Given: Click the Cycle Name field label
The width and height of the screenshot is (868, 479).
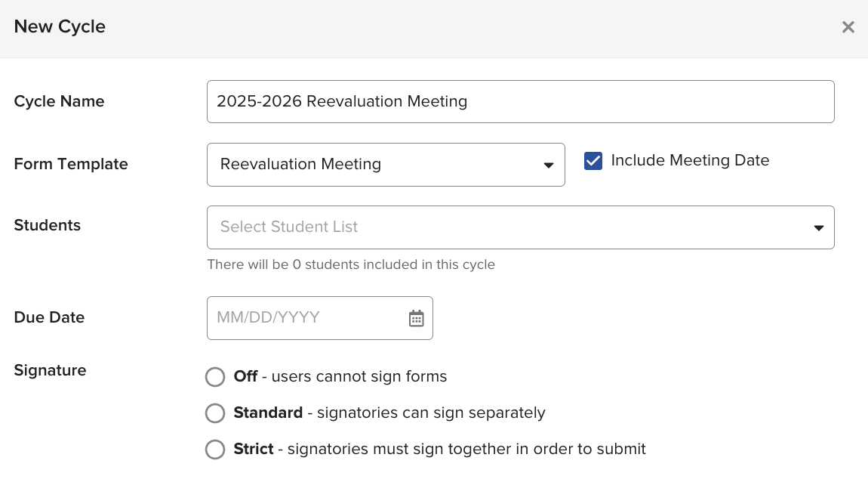Looking at the screenshot, I should point(59,101).
